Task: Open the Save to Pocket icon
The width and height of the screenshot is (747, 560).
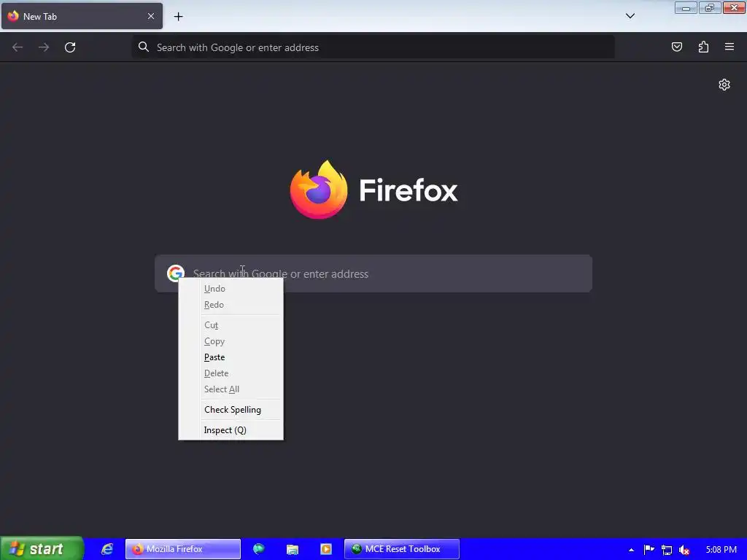Action: click(x=677, y=47)
